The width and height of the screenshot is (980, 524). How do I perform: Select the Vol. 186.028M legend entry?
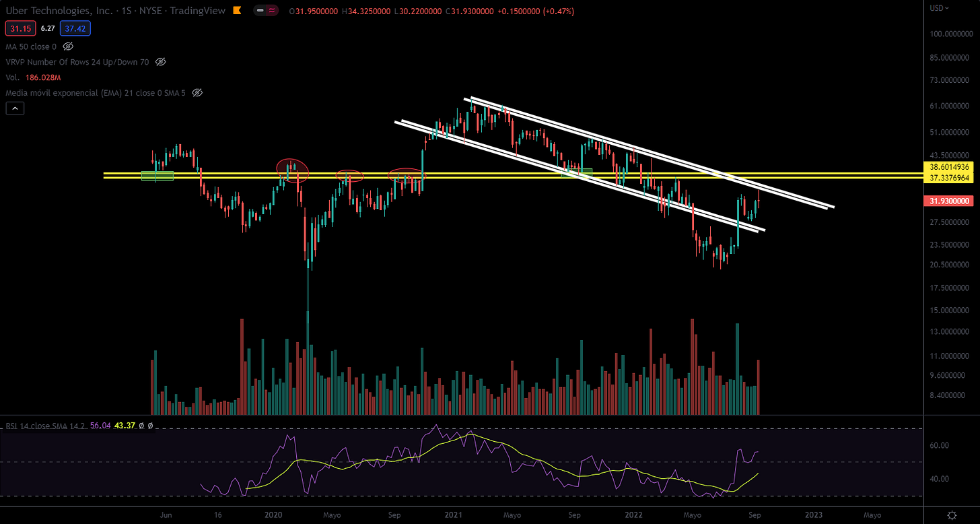pyautogui.click(x=32, y=77)
